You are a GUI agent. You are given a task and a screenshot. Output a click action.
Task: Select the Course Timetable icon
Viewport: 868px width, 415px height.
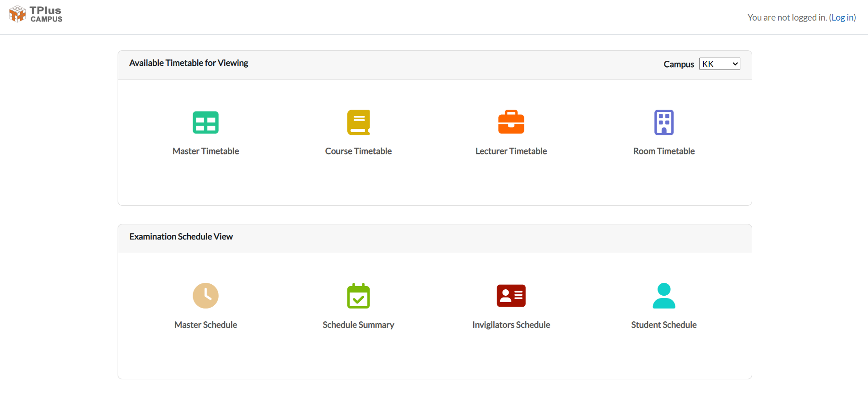click(358, 122)
